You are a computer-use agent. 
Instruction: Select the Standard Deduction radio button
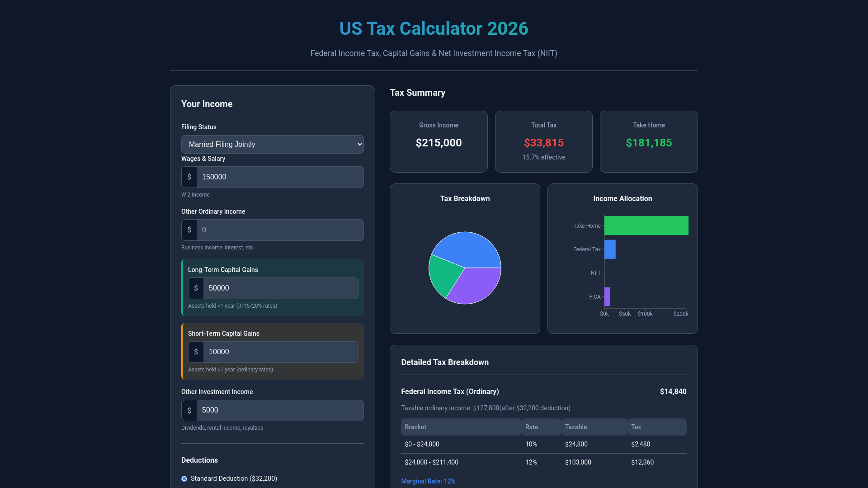point(184,479)
